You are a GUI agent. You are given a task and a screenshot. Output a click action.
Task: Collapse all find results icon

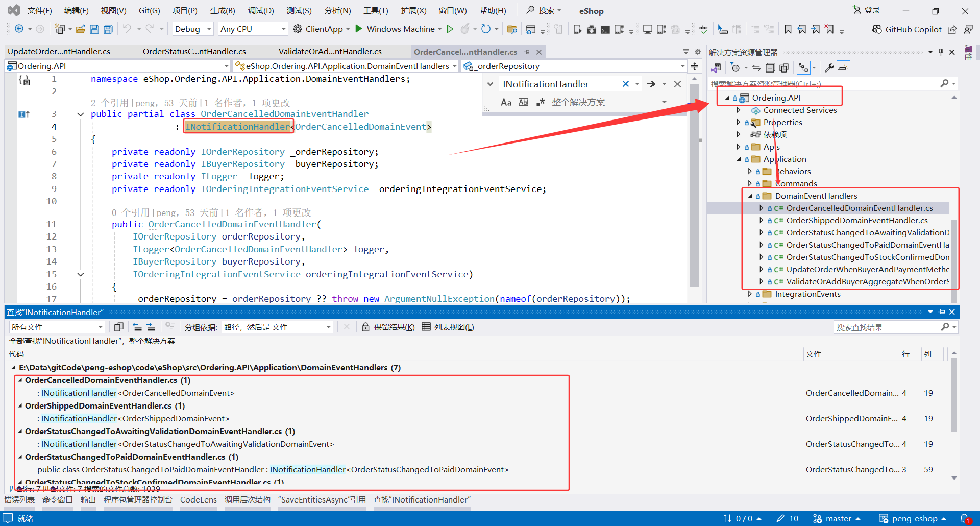137,327
